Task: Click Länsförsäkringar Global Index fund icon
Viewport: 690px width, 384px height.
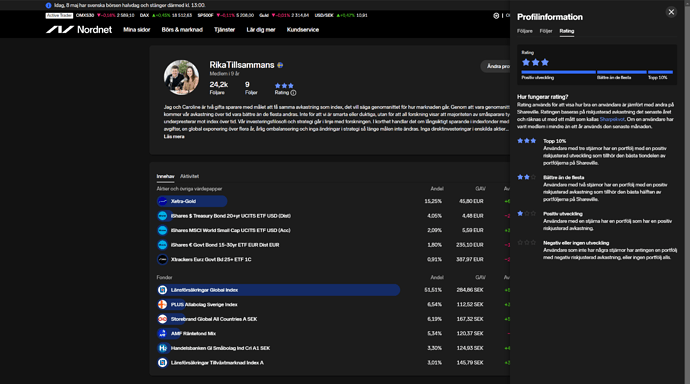Action: 162,290
